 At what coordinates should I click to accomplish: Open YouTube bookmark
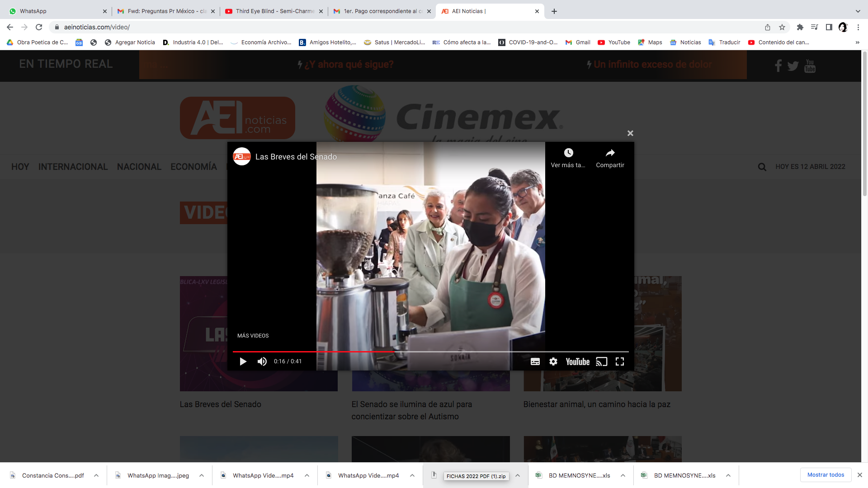tap(614, 42)
